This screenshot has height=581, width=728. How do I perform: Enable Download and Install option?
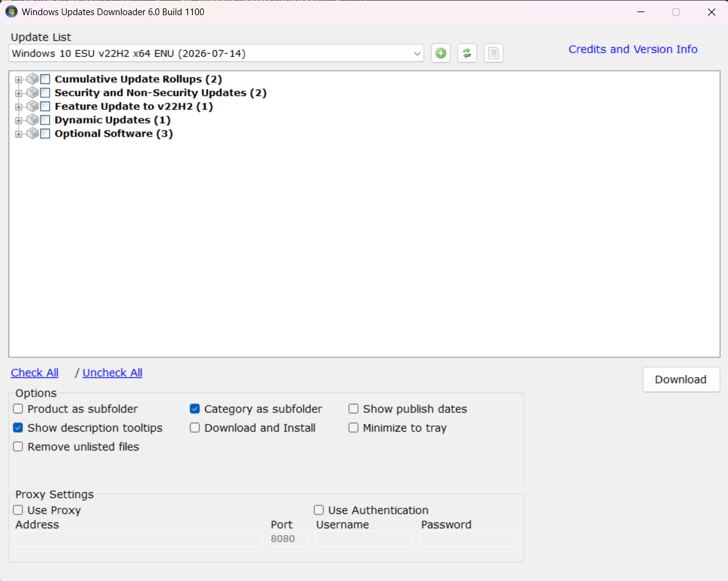195,427
